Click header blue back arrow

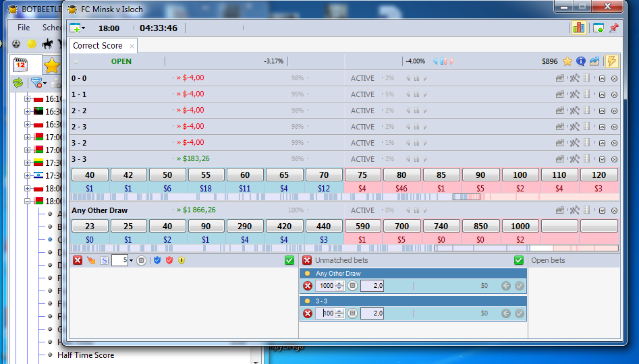(x=435, y=61)
